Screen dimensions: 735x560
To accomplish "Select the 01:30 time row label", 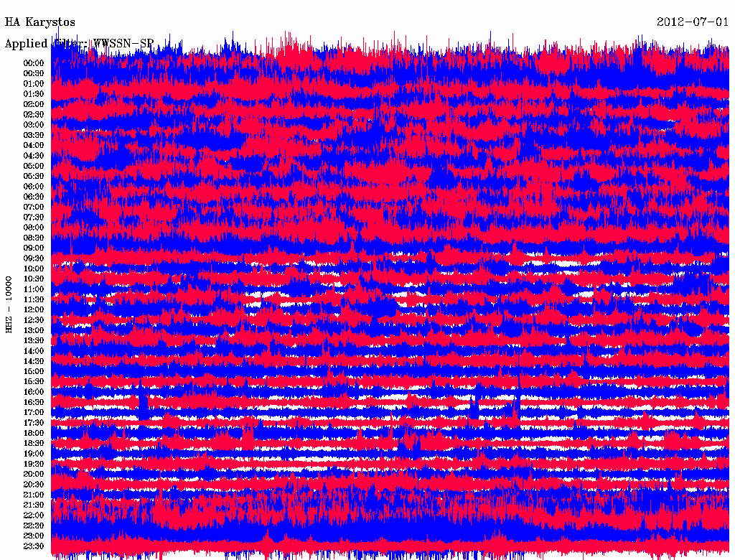I will coord(34,94).
